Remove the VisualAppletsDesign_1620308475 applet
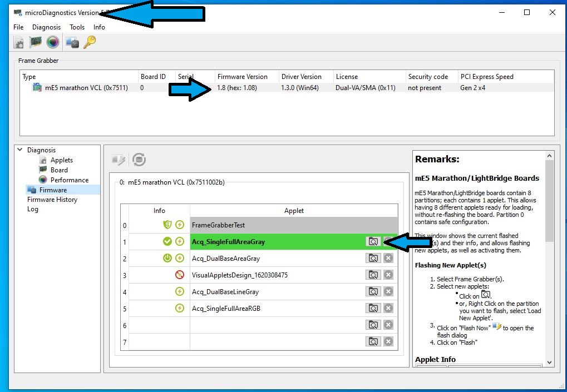Image resolution: width=567 pixels, height=392 pixels. 388,275
